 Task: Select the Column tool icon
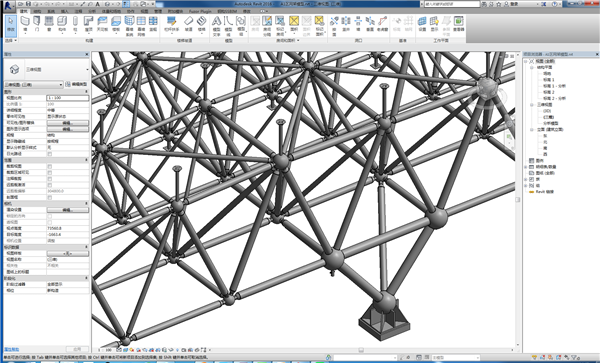point(75,24)
